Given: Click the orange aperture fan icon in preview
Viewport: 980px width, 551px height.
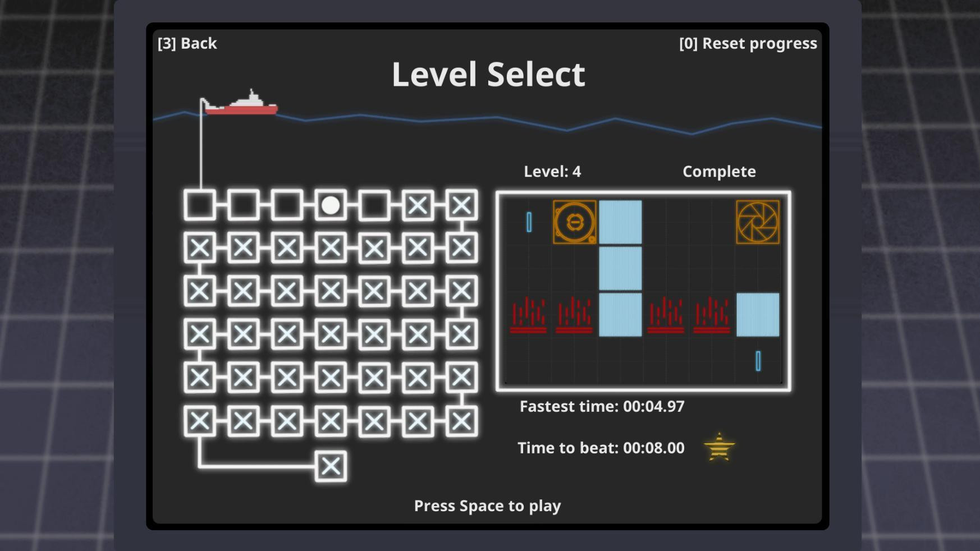Looking at the screenshot, I should click(x=757, y=222).
